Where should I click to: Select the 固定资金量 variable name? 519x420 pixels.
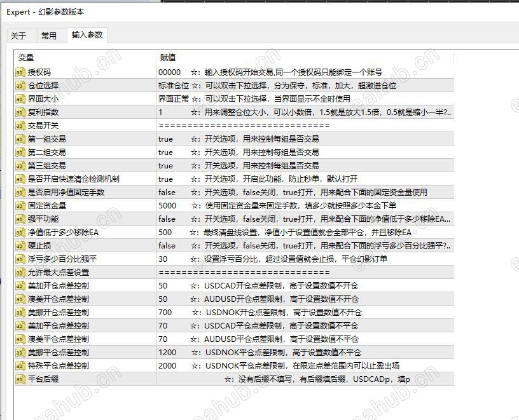[47, 206]
